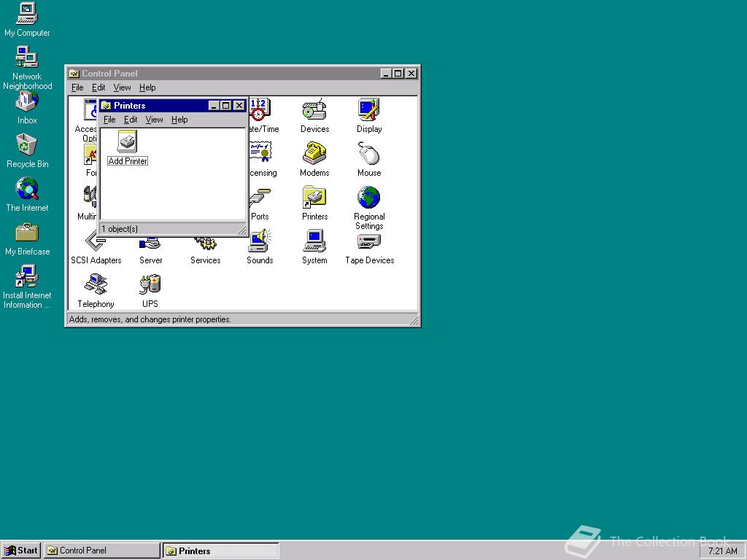747x560 pixels.
Task: Minimize the Printers window
Action: tap(214, 106)
